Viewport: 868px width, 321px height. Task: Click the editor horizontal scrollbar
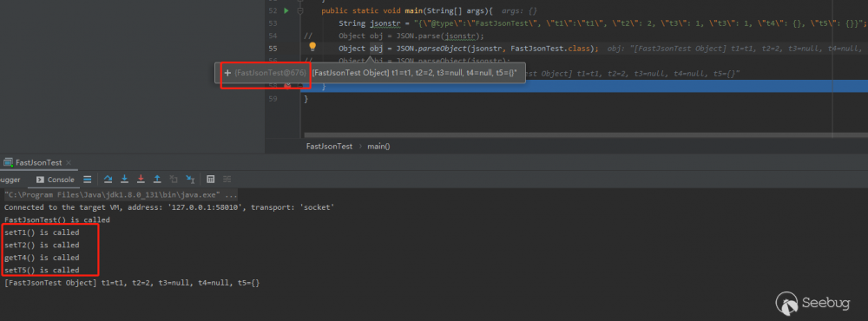pos(586,134)
